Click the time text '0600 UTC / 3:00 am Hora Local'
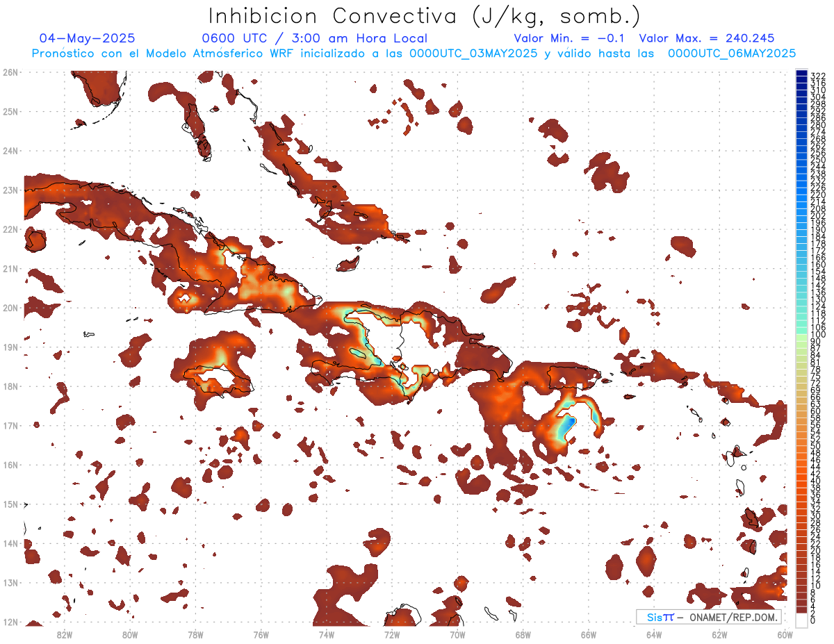The height and width of the screenshot is (644, 834). tap(315, 38)
